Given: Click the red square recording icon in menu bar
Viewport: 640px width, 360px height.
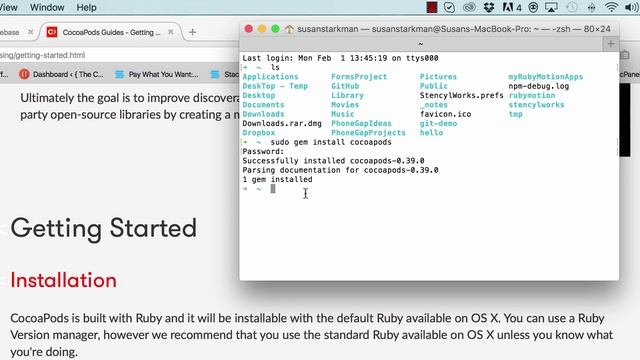Looking at the screenshot, I should click(x=432, y=7).
